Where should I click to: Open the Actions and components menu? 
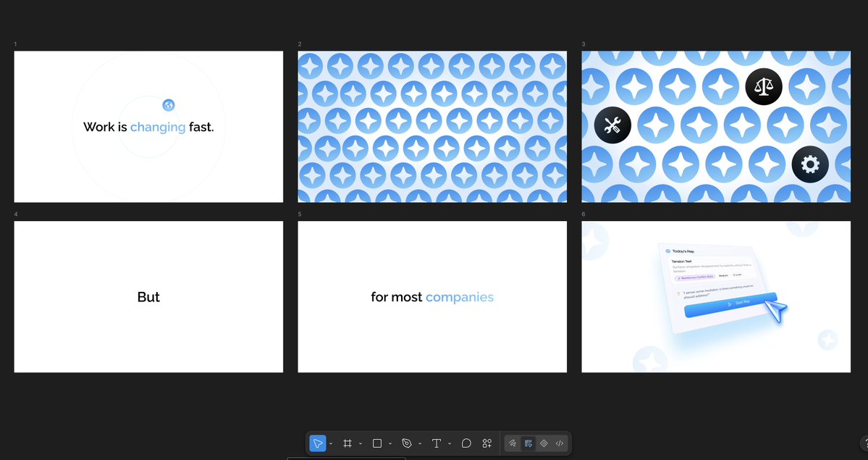pos(487,443)
